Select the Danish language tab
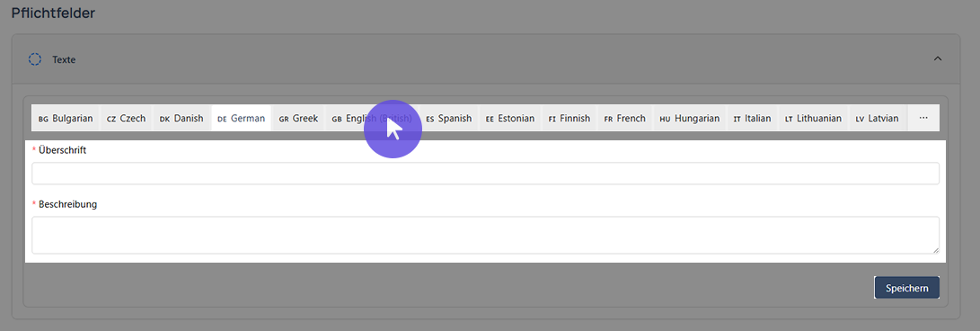 tap(181, 118)
